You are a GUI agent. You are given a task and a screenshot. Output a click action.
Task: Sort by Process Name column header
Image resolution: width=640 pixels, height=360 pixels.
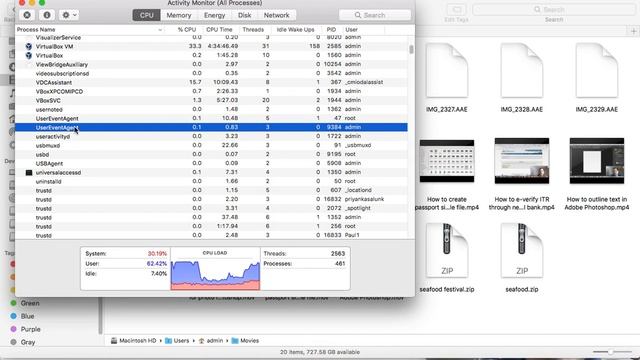point(36,29)
